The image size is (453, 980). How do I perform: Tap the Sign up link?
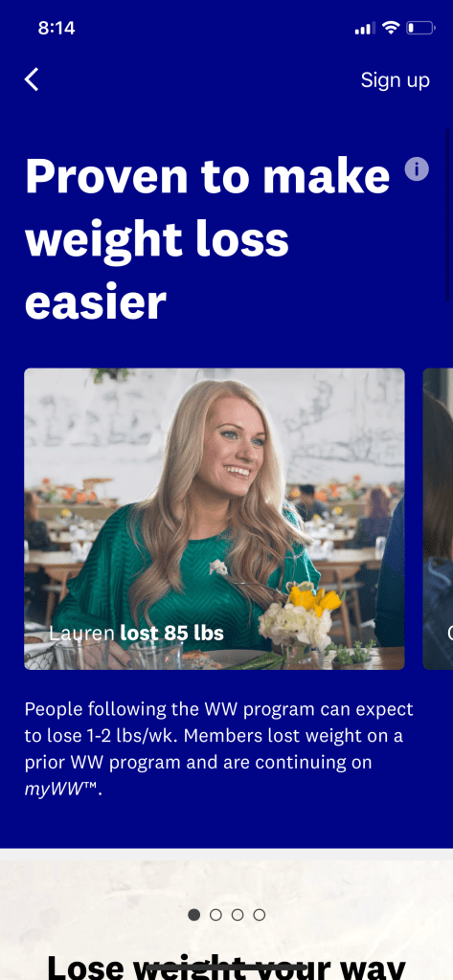[x=395, y=80]
